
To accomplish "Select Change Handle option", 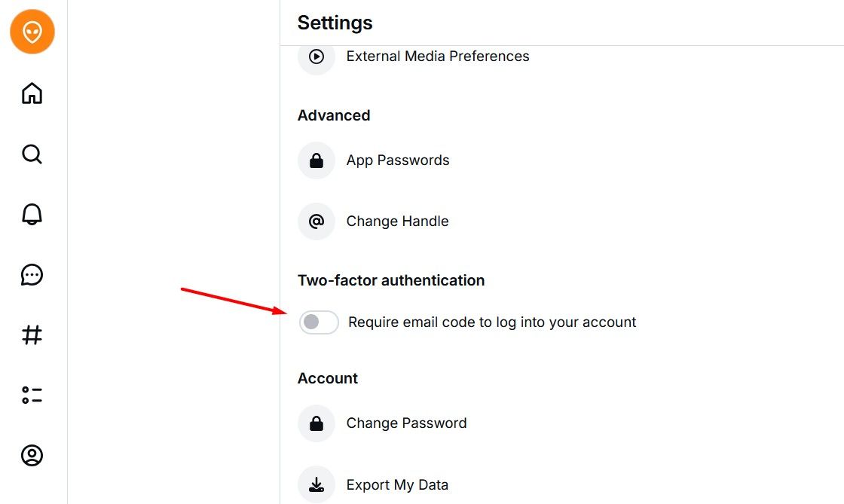I will click(x=397, y=221).
